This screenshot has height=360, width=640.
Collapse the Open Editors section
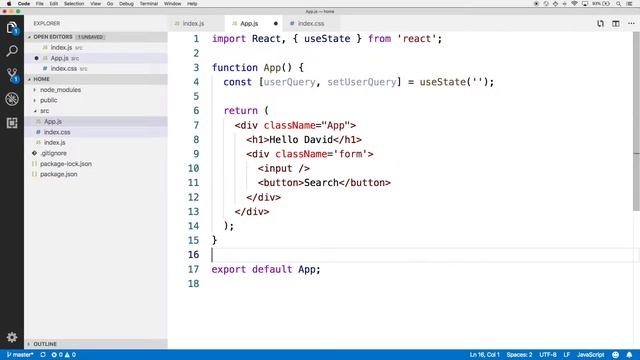pos(53,37)
